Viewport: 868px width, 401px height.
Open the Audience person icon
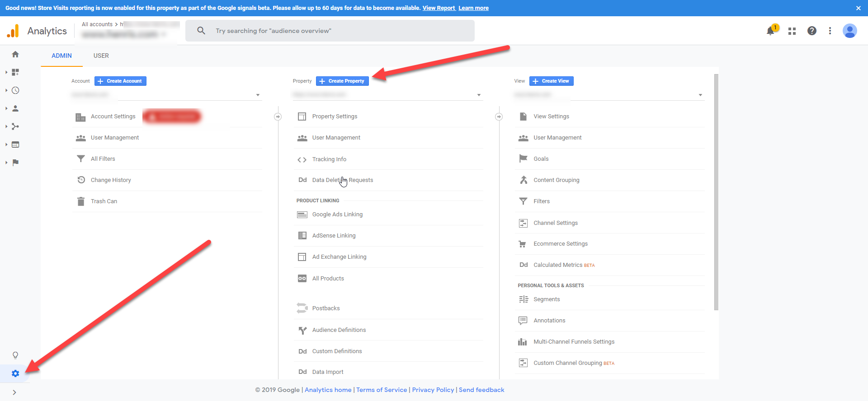pos(15,108)
